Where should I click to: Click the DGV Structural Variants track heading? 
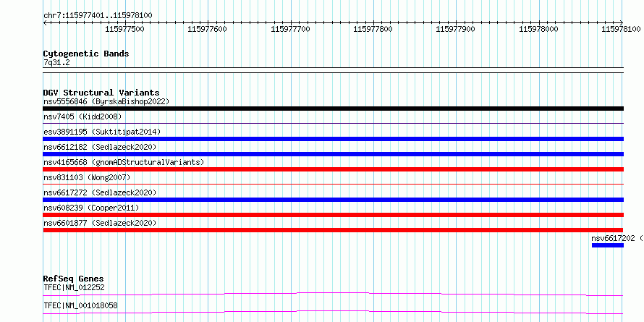click(x=101, y=93)
